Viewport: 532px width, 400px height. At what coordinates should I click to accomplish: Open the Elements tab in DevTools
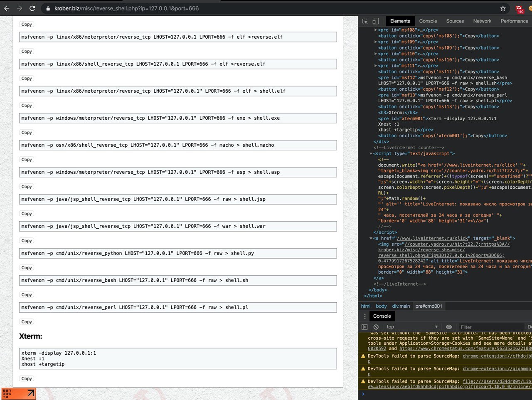pos(400,21)
